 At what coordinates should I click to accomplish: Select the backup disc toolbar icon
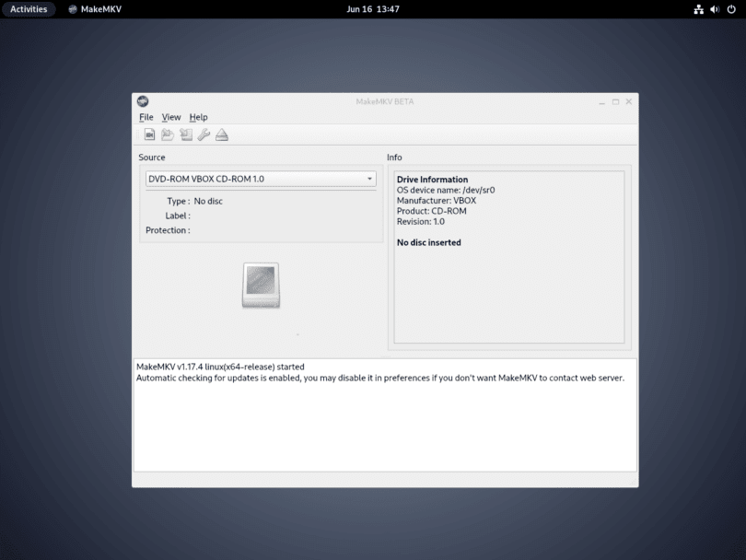coord(185,134)
